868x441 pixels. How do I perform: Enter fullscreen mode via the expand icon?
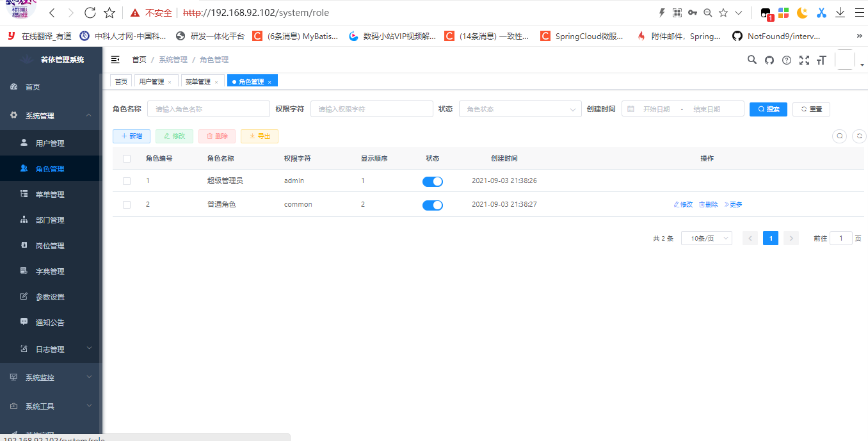(804, 60)
